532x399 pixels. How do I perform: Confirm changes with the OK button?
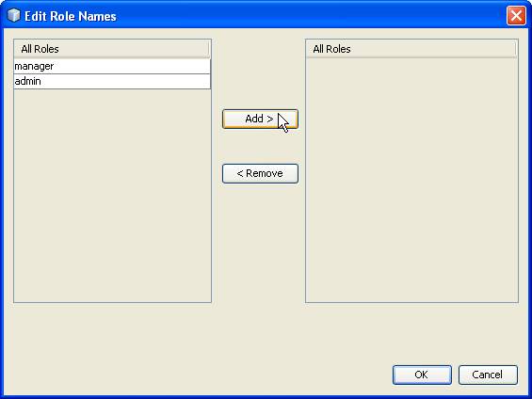click(422, 375)
